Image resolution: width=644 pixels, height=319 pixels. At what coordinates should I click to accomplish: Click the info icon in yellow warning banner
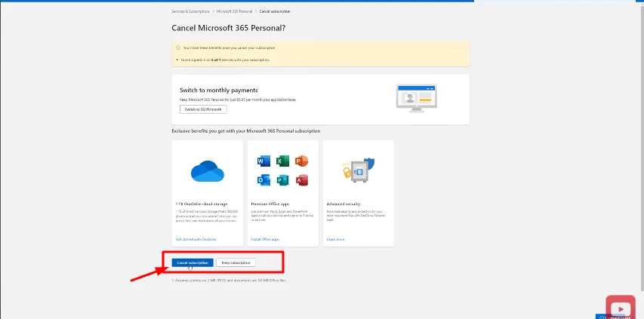[x=178, y=48]
